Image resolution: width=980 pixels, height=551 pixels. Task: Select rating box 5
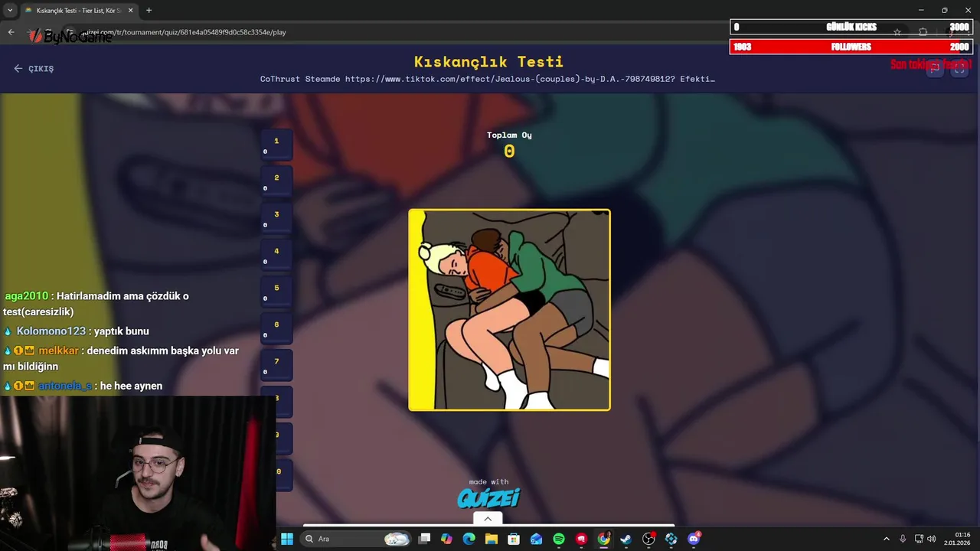click(x=276, y=291)
